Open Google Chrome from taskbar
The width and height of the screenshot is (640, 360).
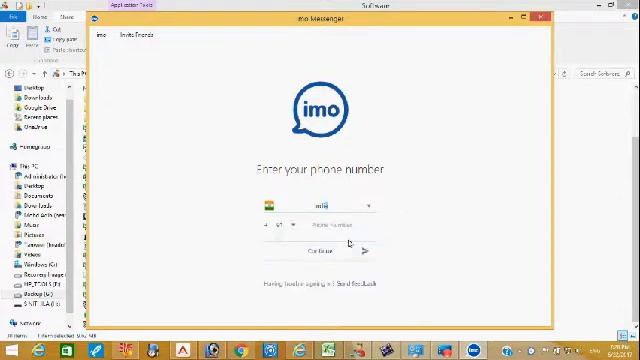click(241, 351)
